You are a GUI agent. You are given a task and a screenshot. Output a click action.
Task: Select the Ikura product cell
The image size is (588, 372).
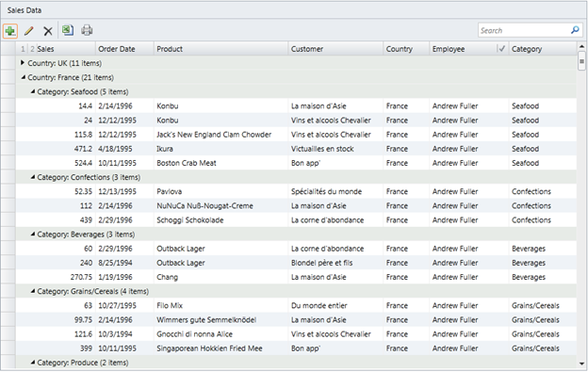click(220, 149)
